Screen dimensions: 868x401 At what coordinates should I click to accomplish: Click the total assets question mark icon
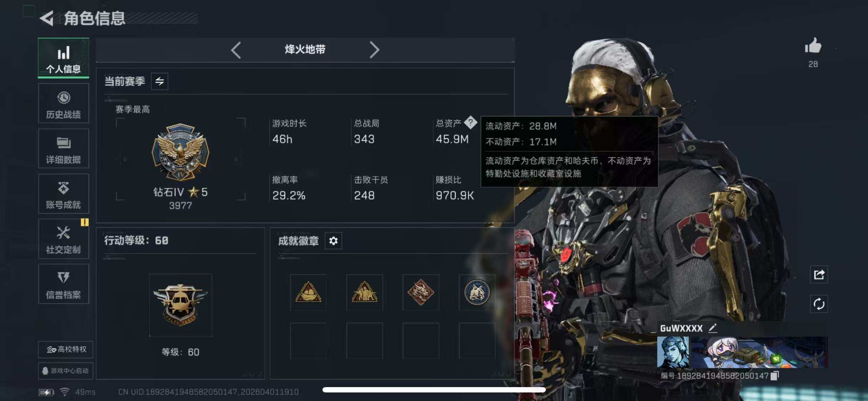click(470, 123)
